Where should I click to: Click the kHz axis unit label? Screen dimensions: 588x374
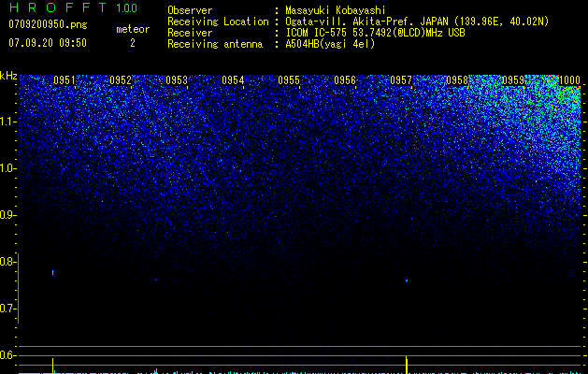[x=8, y=76]
